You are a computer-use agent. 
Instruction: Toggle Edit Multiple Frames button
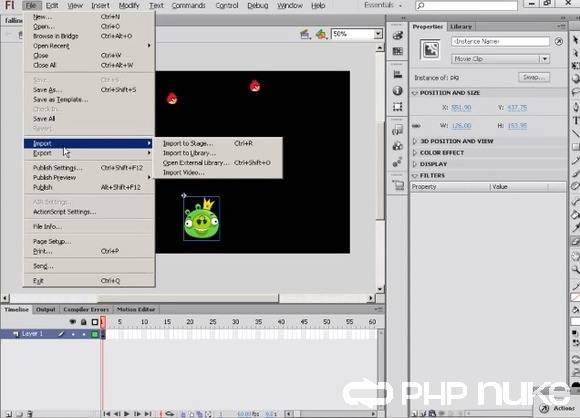tap(200, 414)
